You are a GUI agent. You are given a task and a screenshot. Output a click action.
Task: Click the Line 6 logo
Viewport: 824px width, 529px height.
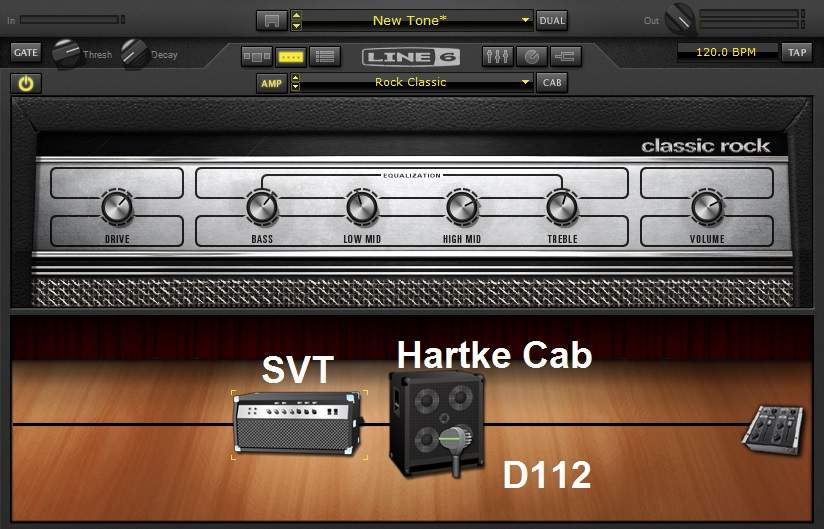(x=411, y=57)
